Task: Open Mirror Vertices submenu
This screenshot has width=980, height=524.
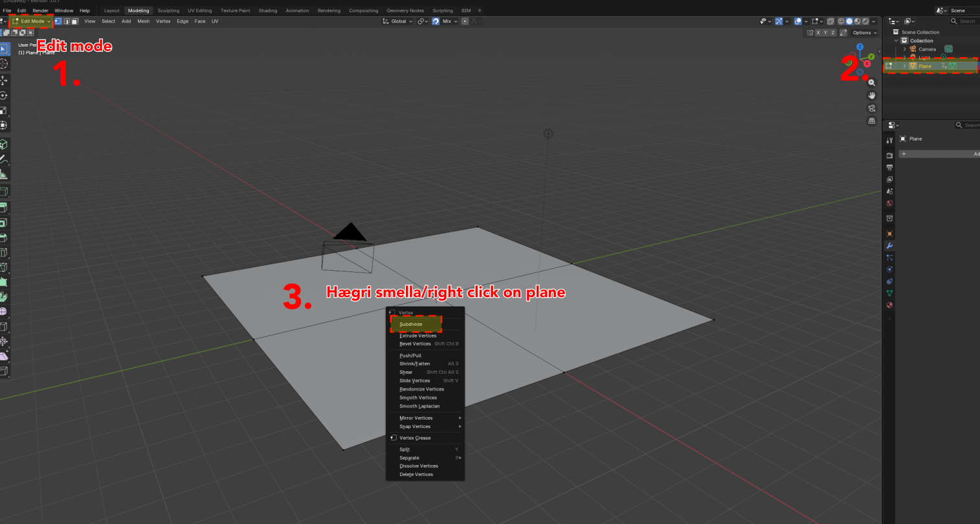Action: 425,418
